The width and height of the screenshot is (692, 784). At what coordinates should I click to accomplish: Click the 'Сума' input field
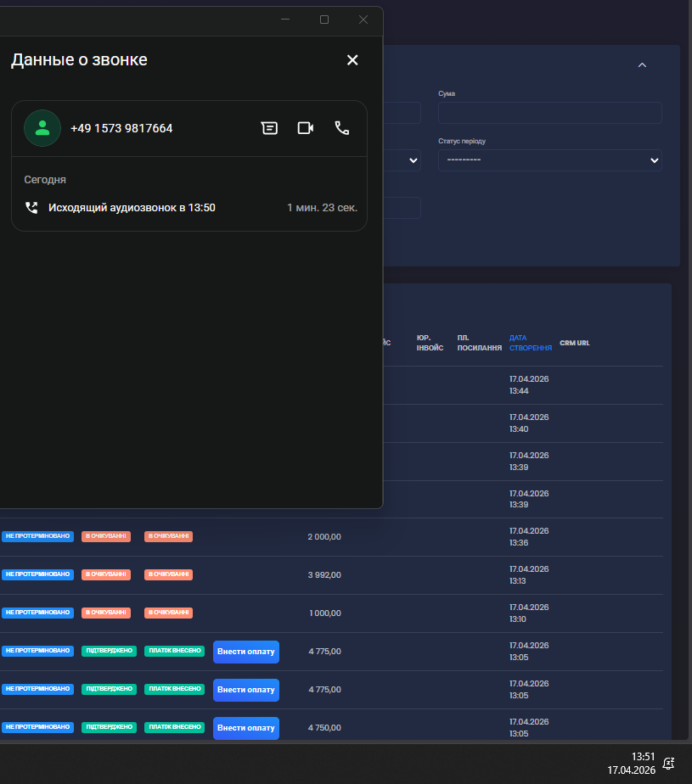tap(550, 113)
